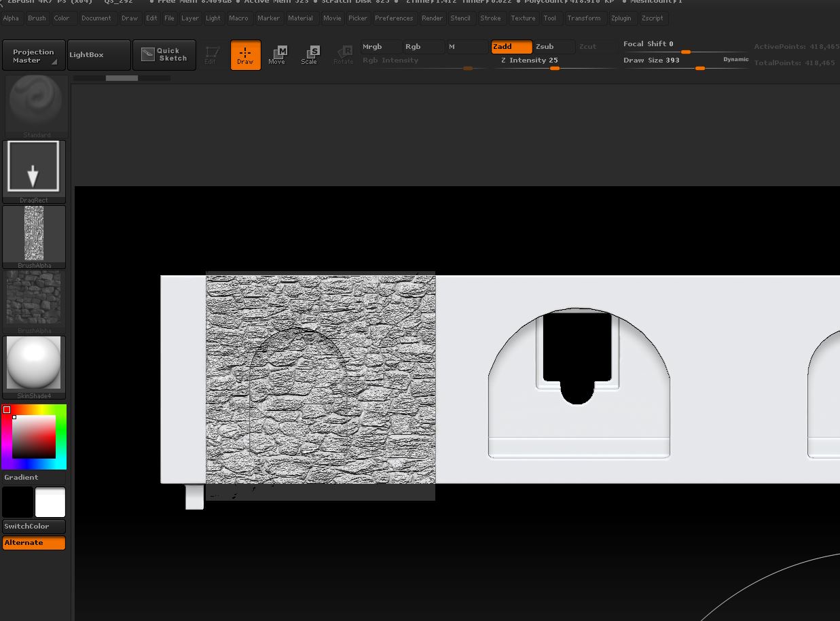The height and width of the screenshot is (621, 840).
Task: Click the Gradient button
Action: tap(34, 478)
